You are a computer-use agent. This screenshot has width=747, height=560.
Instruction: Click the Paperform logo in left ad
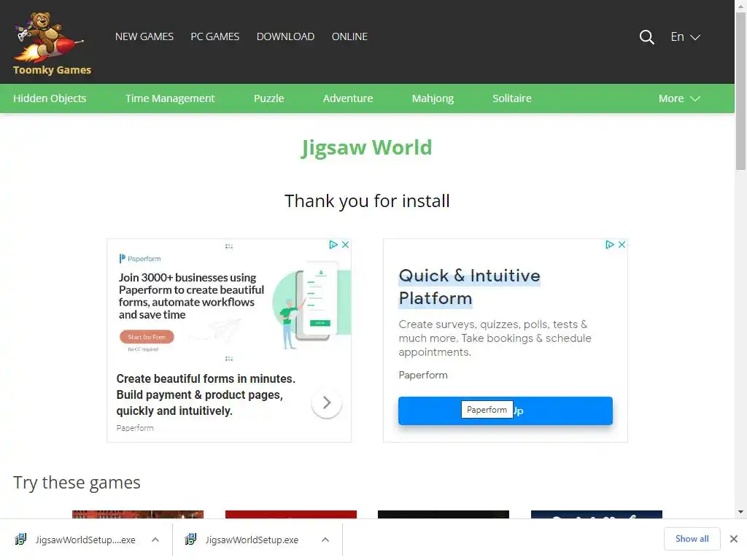pos(140,259)
